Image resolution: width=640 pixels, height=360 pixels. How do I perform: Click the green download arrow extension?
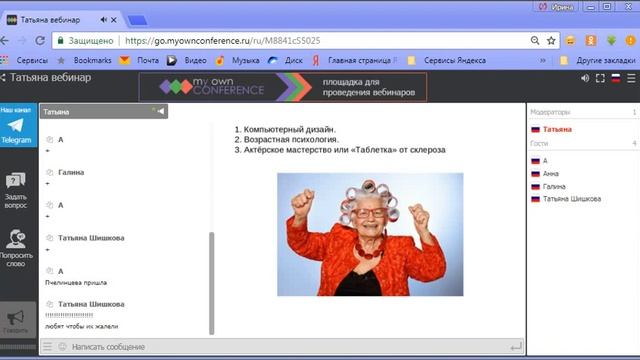[x=611, y=40]
